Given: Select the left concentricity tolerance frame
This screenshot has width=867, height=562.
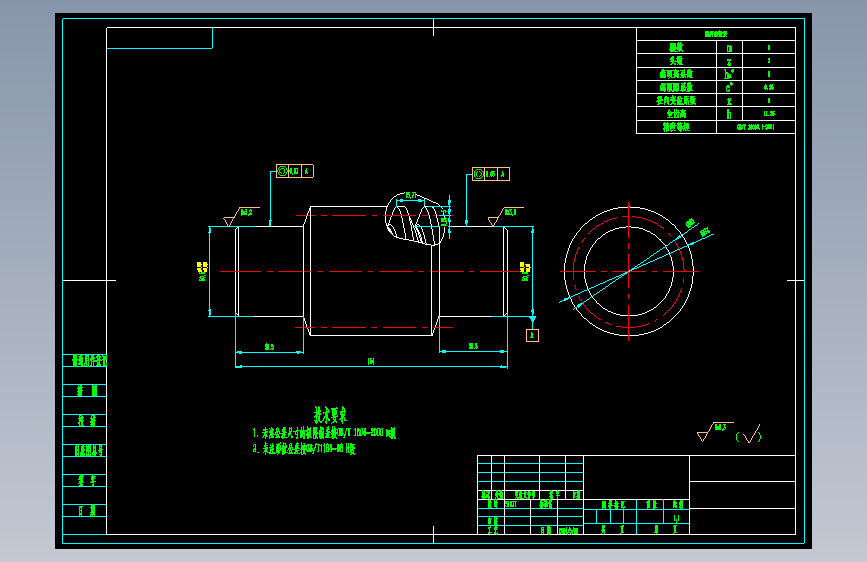Looking at the screenshot, I should pos(295,171).
